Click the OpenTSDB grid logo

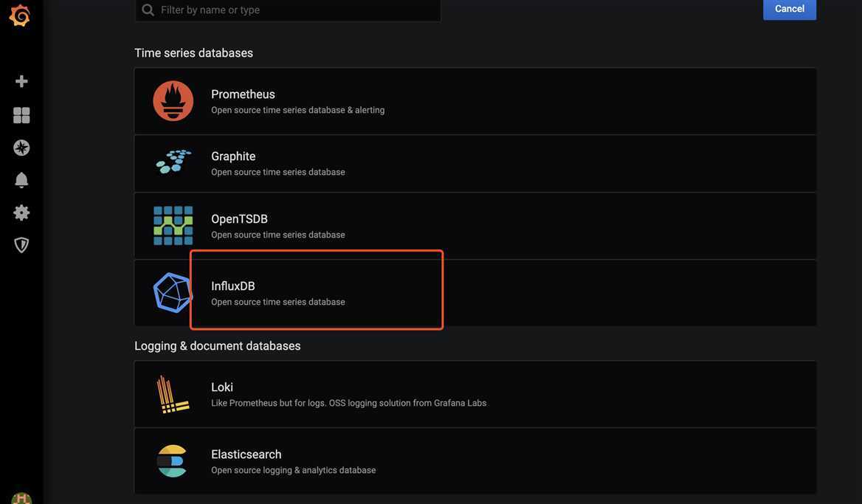(x=173, y=225)
